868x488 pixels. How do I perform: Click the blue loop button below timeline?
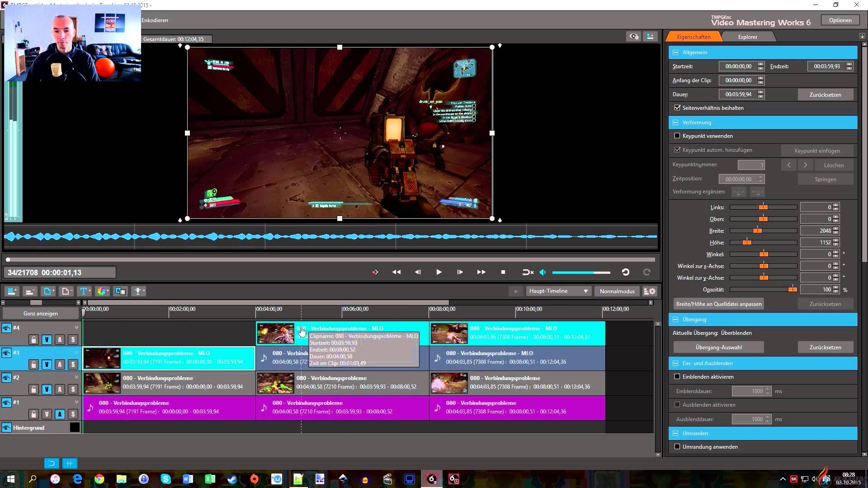[x=52, y=463]
